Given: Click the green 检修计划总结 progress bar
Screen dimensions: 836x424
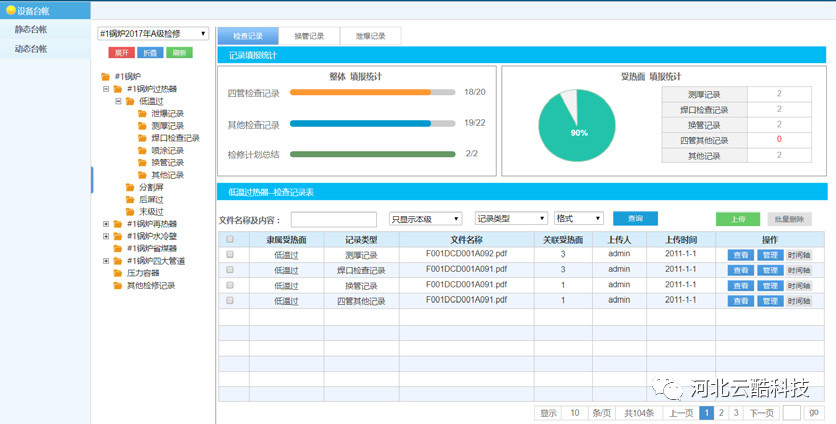Looking at the screenshot, I should 372,154.
